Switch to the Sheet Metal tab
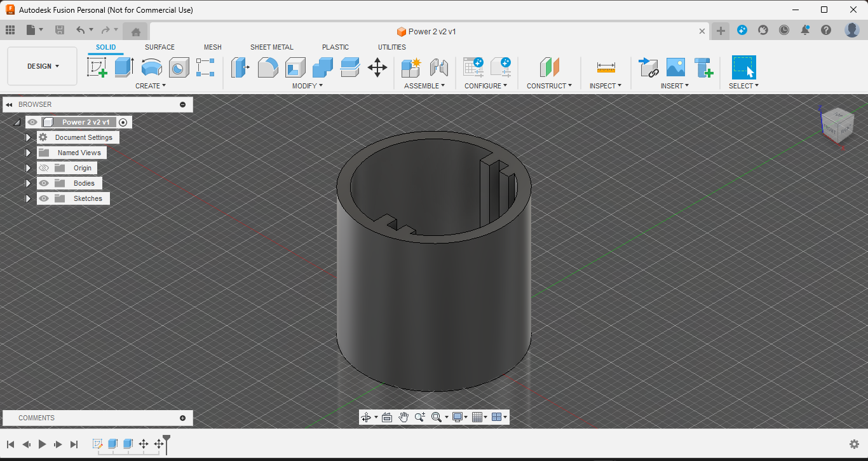The height and width of the screenshot is (461, 868). [272, 47]
